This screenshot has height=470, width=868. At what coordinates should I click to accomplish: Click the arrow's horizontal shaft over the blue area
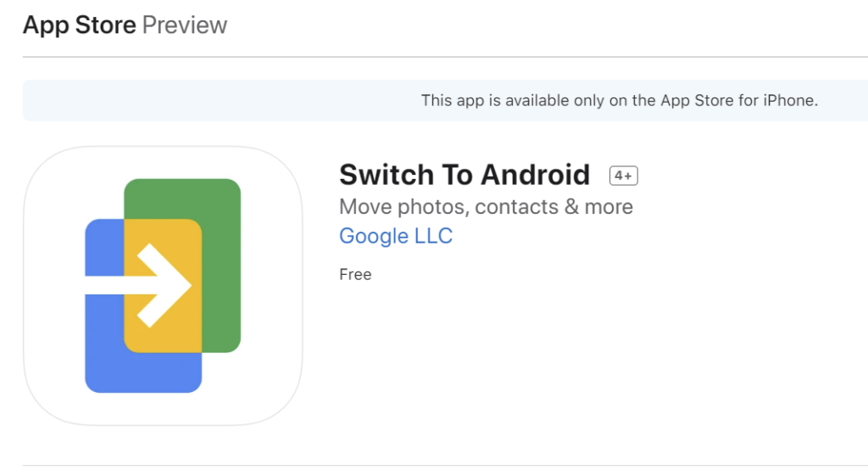tap(104, 285)
